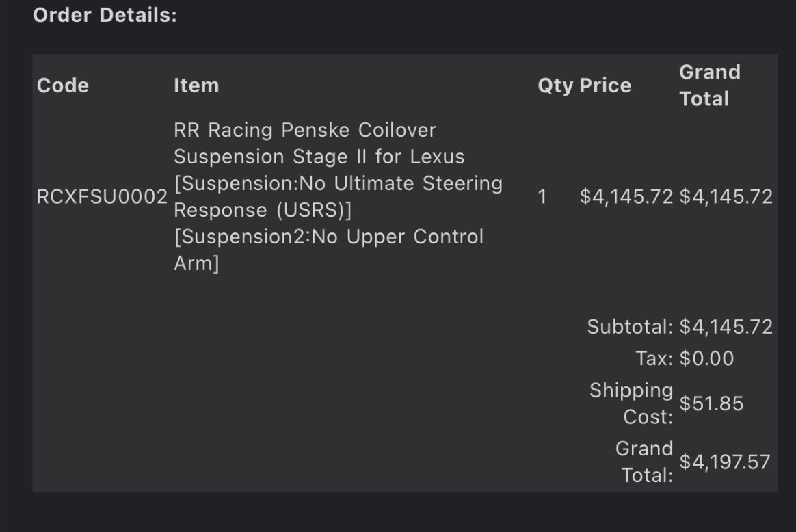Click the Grand Total column header
The height and width of the screenshot is (532, 796).
coord(709,85)
